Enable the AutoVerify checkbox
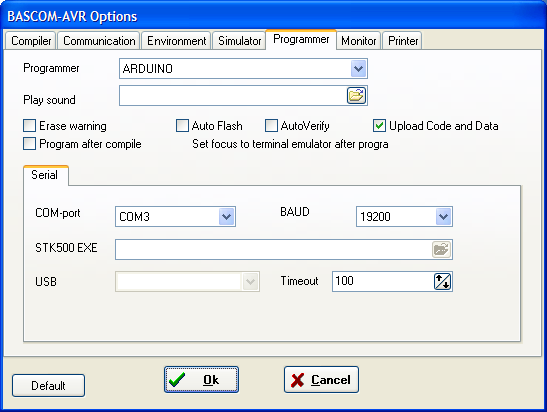547x412 pixels. tap(271, 126)
